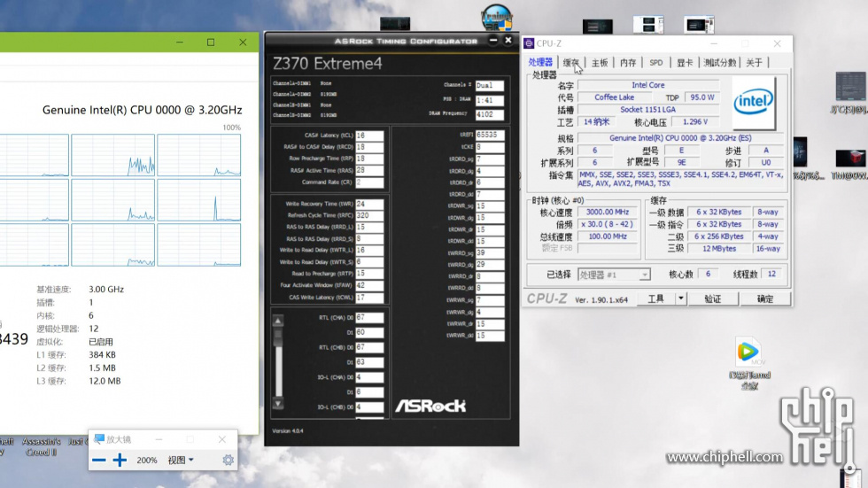Click the 3000.00 MHz core speed value
Image resolution: width=868 pixels, height=488 pixels.
coord(608,212)
